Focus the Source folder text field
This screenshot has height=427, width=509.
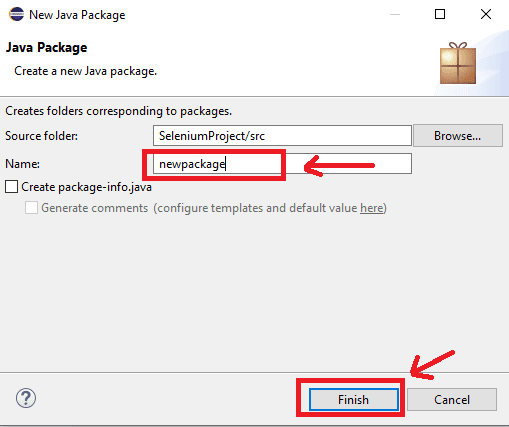tap(282, 136)
